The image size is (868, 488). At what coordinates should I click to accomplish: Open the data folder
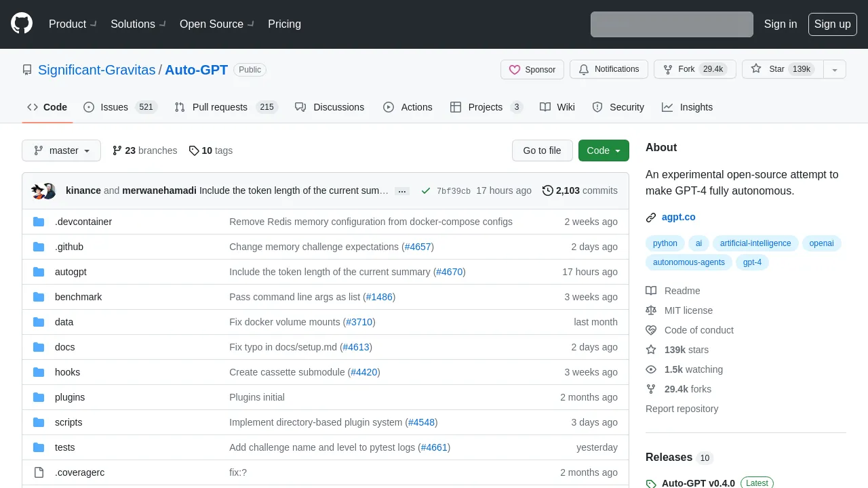click(64, 322)
